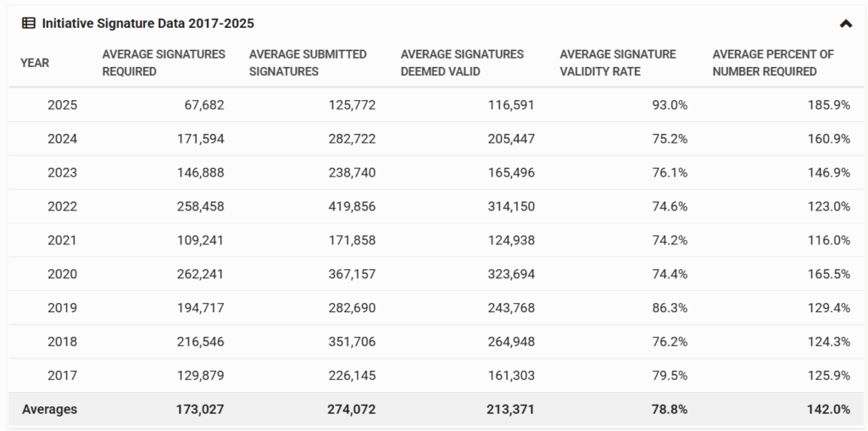Select the 142.0% average percent total
Screen dimensions: 868x431
coord(829,409)
